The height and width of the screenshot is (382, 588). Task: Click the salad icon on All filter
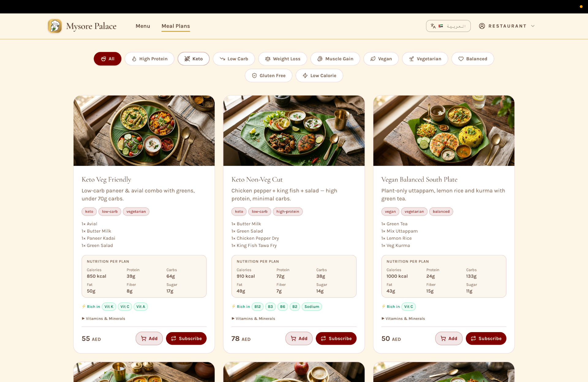tap(104, 59)
